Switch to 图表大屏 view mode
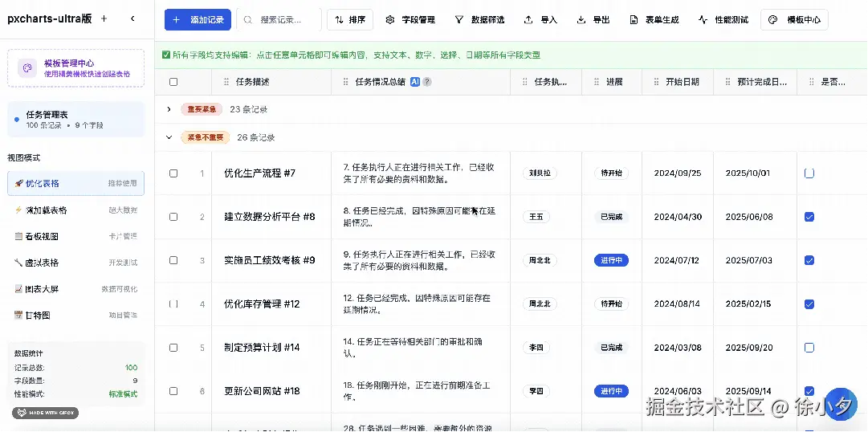Screen dimensions: 868x432 coord(75,288)
